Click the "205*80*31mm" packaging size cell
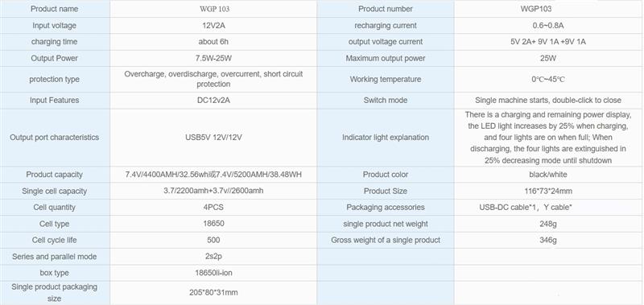The image size is (644, 305). [213, 293]
